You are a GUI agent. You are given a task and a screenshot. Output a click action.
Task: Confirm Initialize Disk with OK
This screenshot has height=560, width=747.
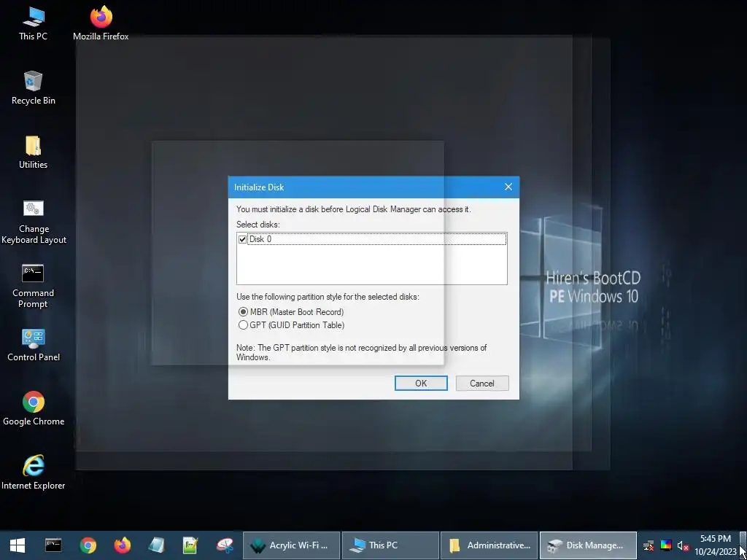(421, 384)
